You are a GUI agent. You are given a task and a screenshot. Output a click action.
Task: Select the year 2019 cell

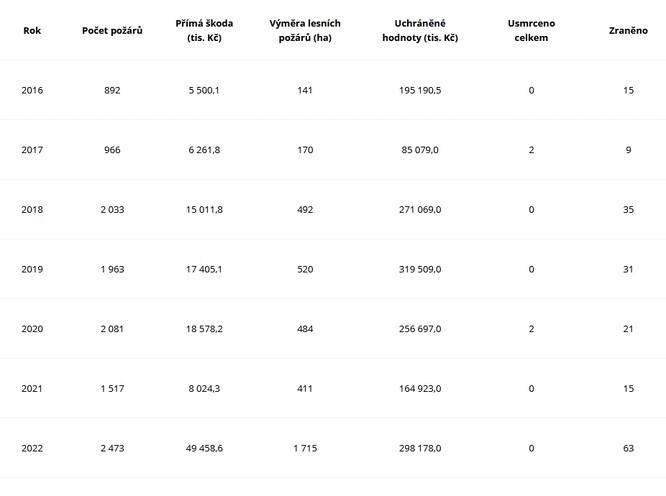coord(32,269)
